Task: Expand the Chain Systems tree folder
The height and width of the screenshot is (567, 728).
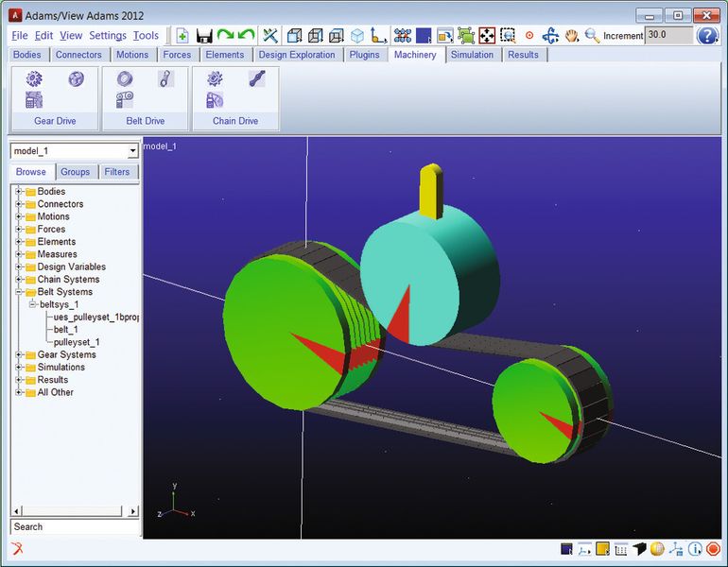Action: tap(19, 280)
